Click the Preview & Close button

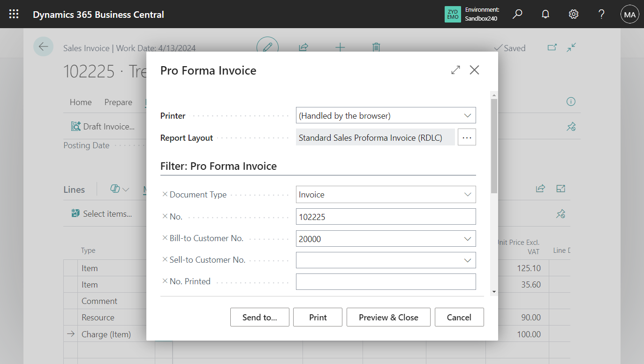pos(388,317)
